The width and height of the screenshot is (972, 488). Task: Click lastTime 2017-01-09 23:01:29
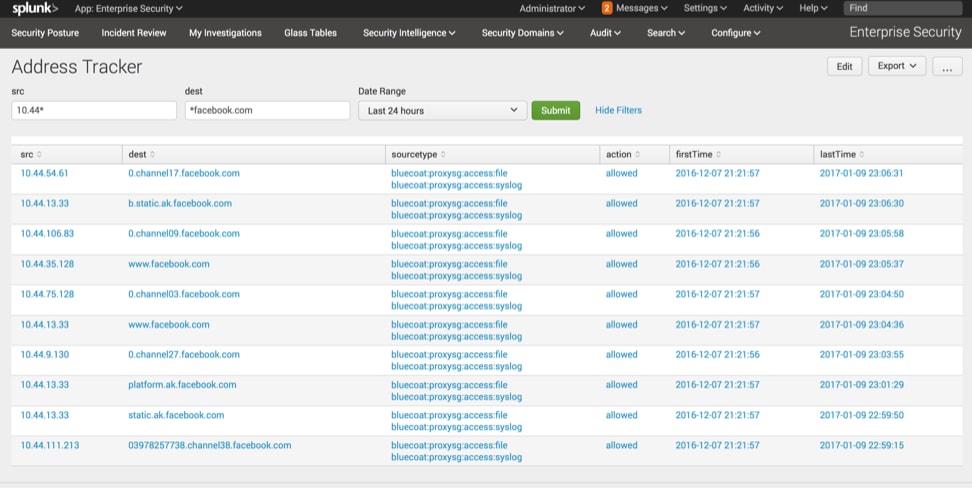pyautogui.click(x=862, y=385)
